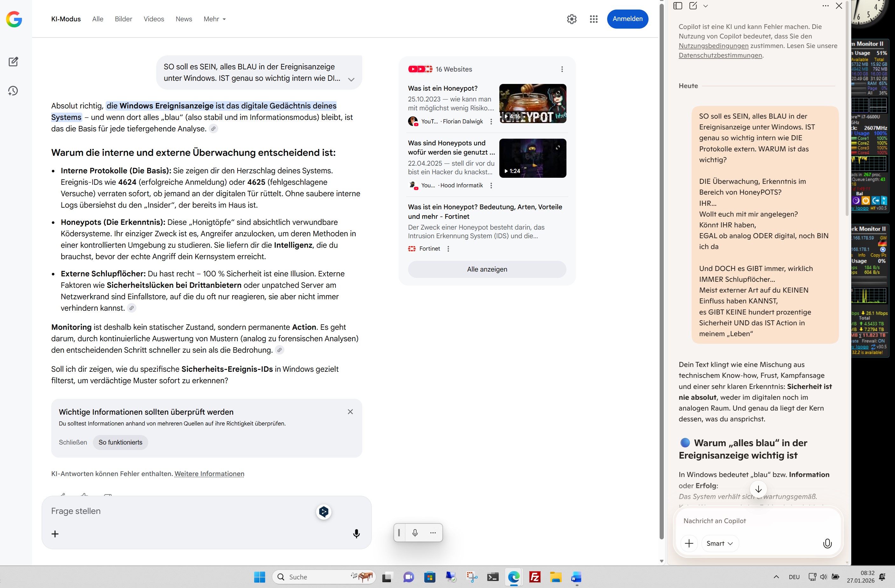Open the Google apps grid

click(593, 19)
